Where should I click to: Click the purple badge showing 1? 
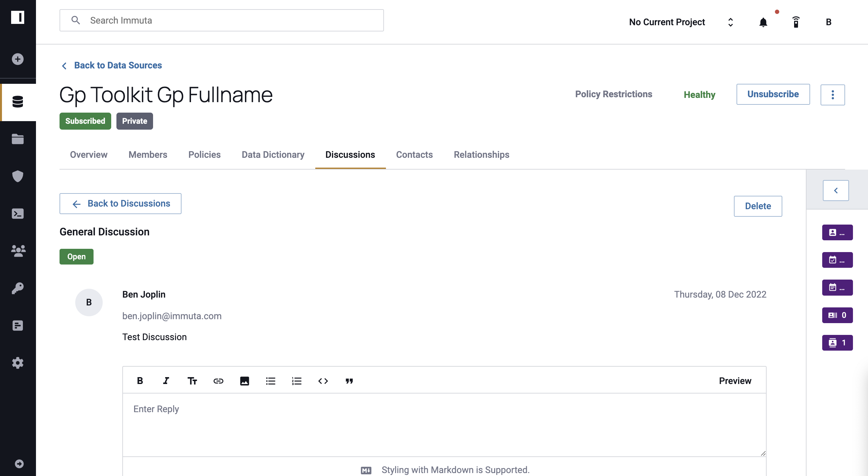837,343
